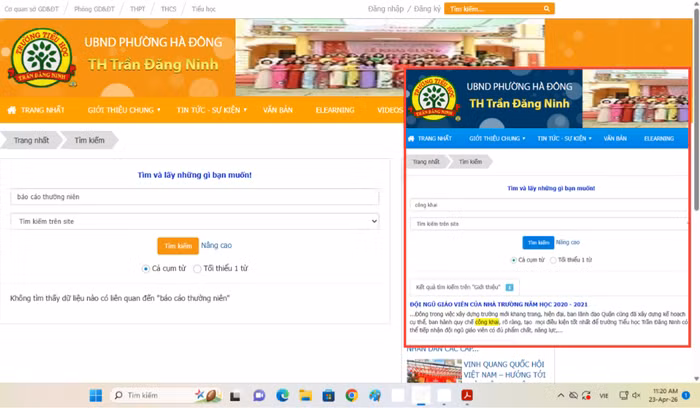Click the home icon beside Trang nhất
The width and height of the screenshot is (700, 408).
pyautogui.click(x=12, y=110)
